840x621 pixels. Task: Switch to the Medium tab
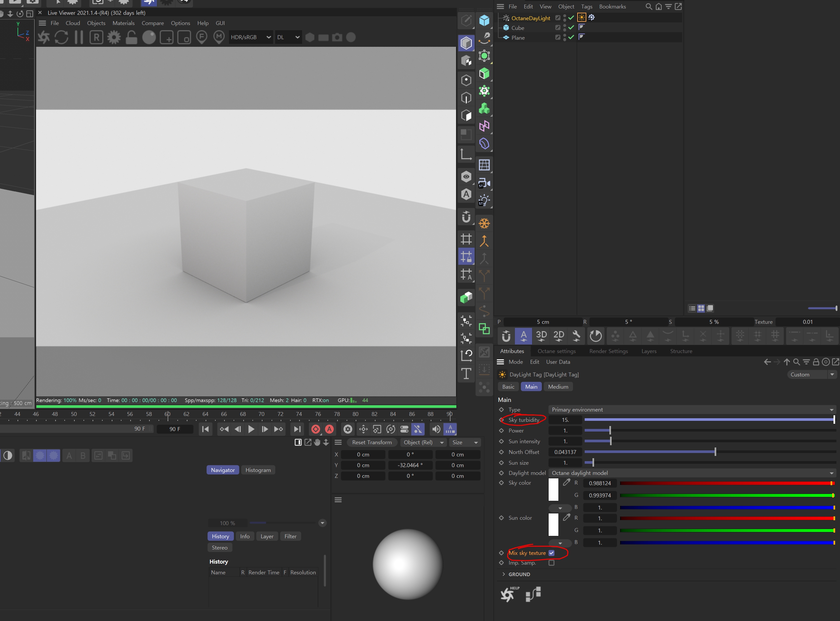tap(558, 387)
